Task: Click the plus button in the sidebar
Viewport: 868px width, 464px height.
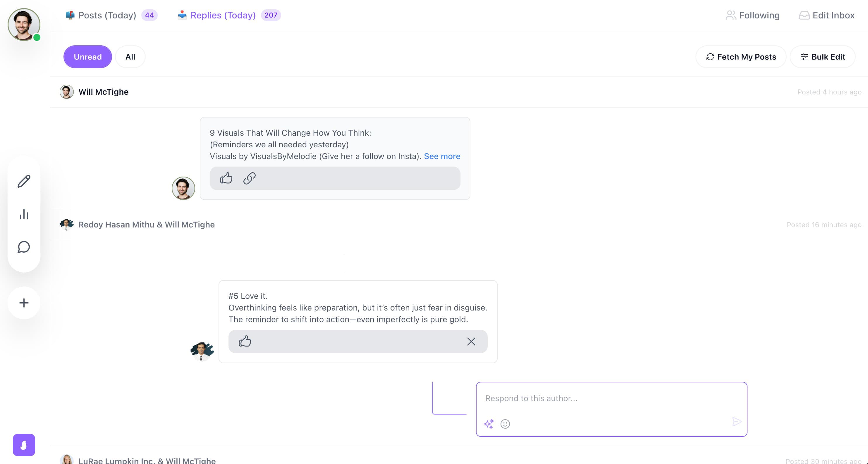Action: tap(24, 303)
